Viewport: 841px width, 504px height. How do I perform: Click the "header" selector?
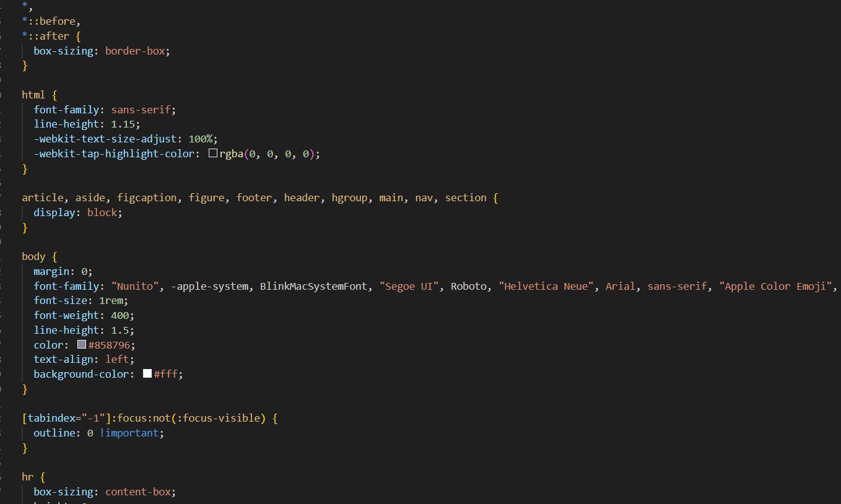click(x=302, y=198)
